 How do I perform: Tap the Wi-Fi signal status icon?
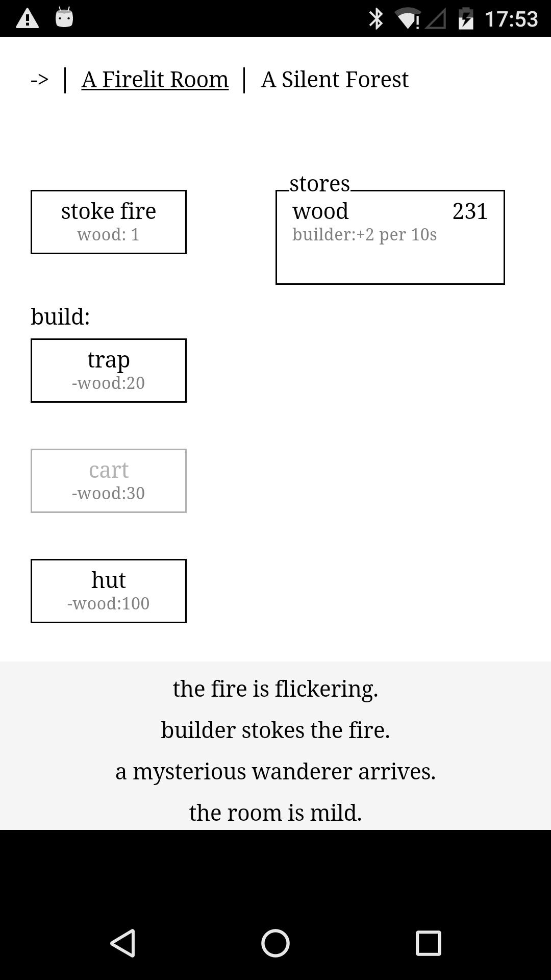click(407, 19)
